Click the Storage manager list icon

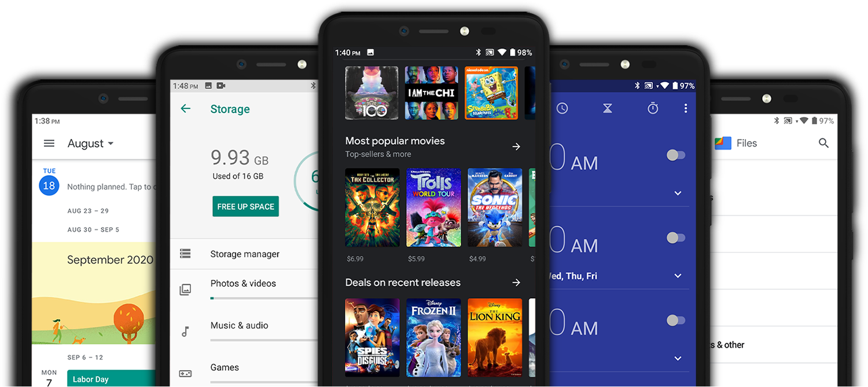(185, 254)
